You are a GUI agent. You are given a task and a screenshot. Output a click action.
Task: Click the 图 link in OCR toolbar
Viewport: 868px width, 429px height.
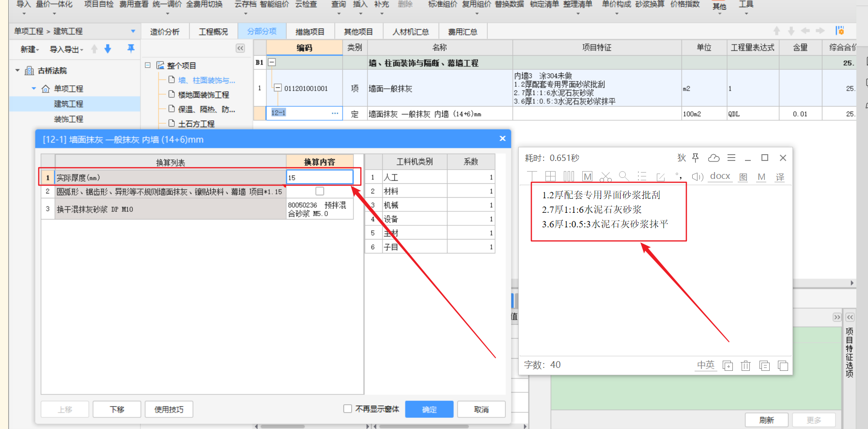(x=743, y=177)
